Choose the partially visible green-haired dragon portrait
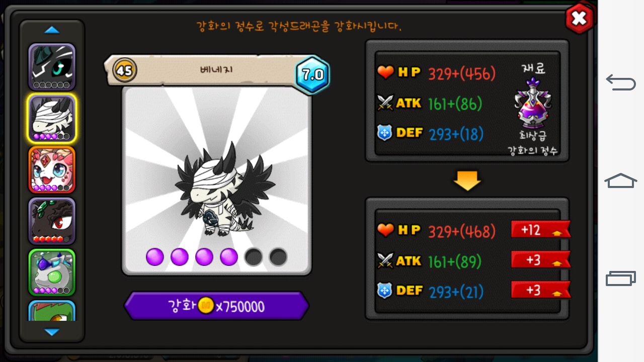 pyautogui.click(x=52, y=311)
